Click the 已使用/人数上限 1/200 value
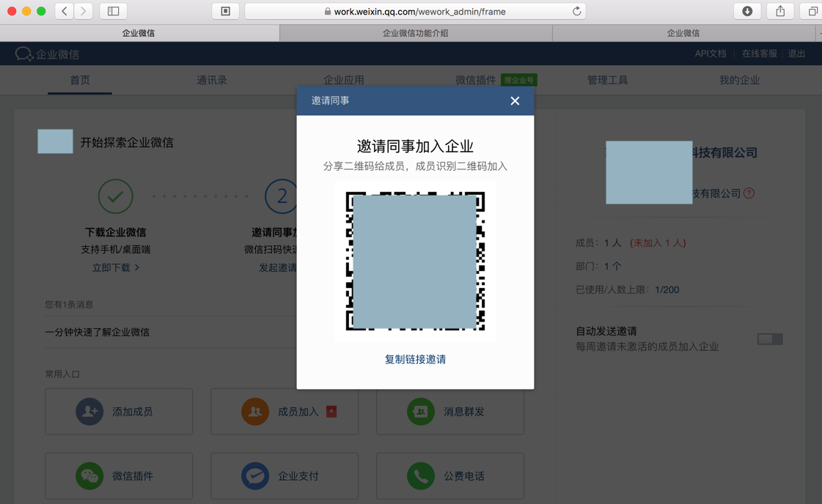Screen dimensions: 822x504 667,289
